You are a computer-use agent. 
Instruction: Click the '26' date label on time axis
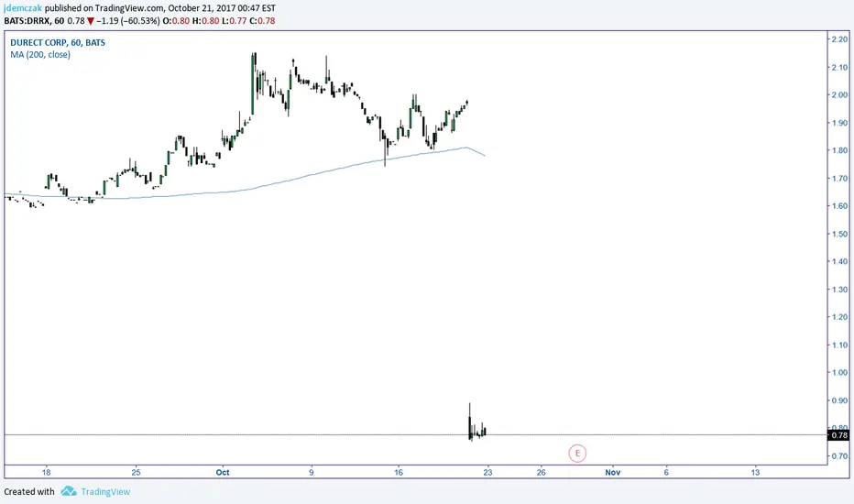coord(541,473)
